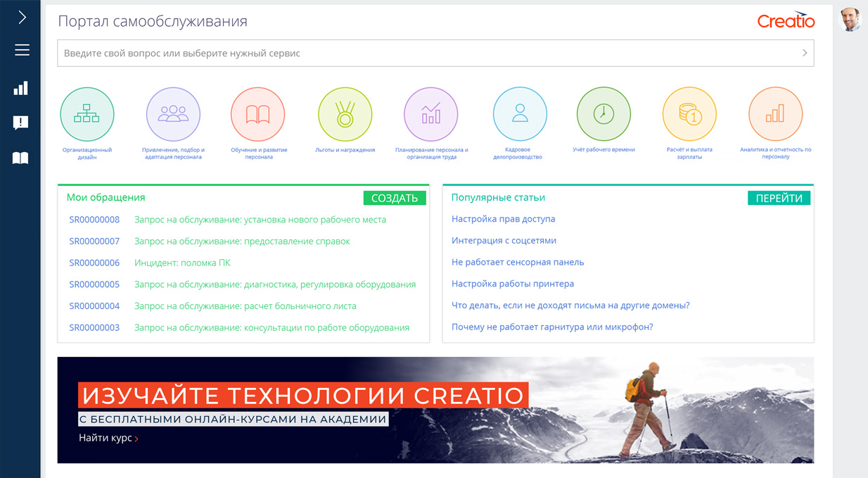Open the Обучение и развитие персонала icon
This screenshot has width=868, height=478.
coord(258,114)
